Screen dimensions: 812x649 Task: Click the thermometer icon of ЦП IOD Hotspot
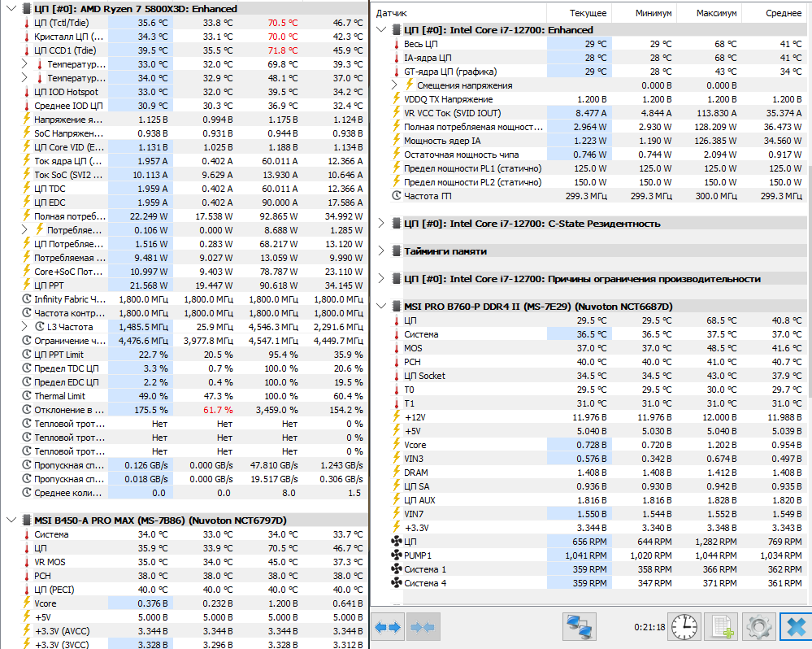point(27,92)
